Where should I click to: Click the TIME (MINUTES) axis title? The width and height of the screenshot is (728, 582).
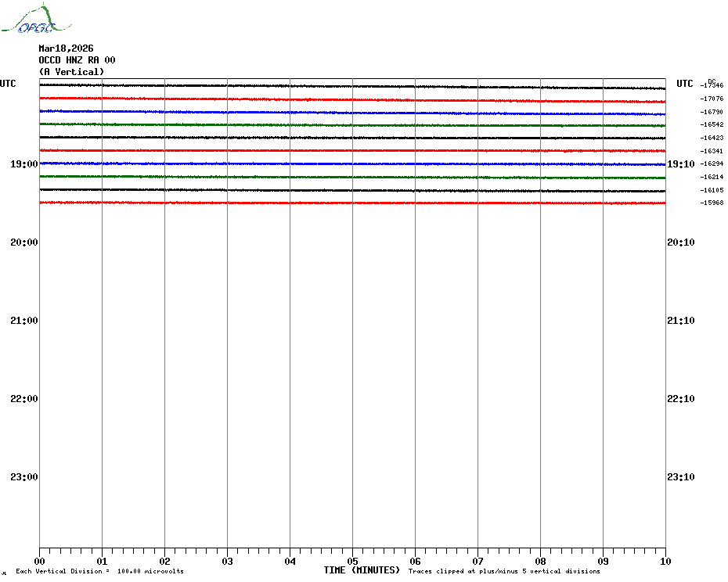[x=362, y=570]
